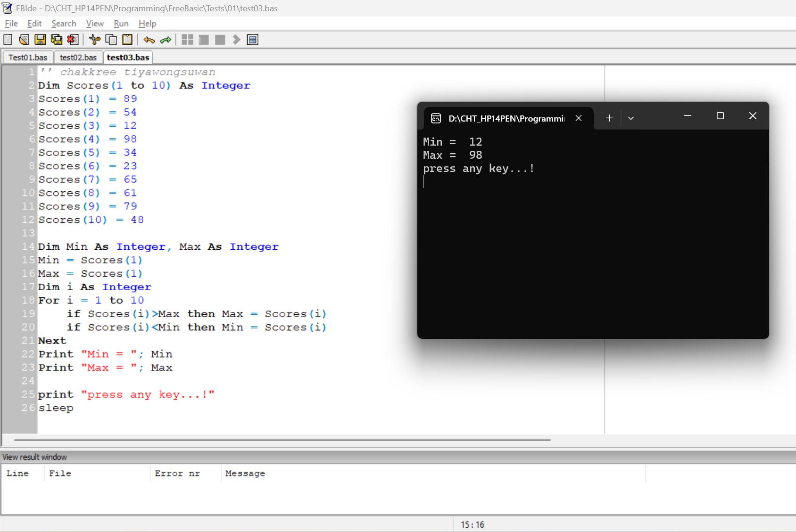
Task: Click the 'sleep' statement on line 26
Action: [56, 408]
